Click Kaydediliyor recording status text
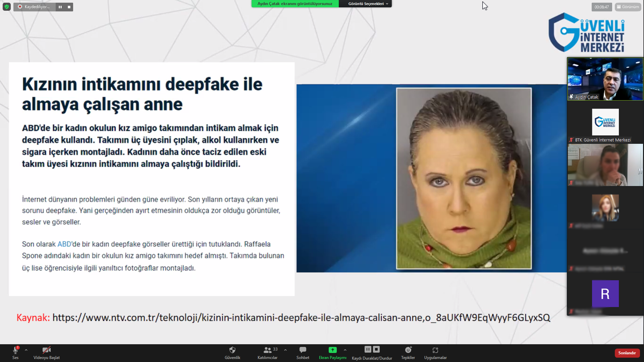The height and width of the screenshot is (362, 644). [x=37, y=7]
